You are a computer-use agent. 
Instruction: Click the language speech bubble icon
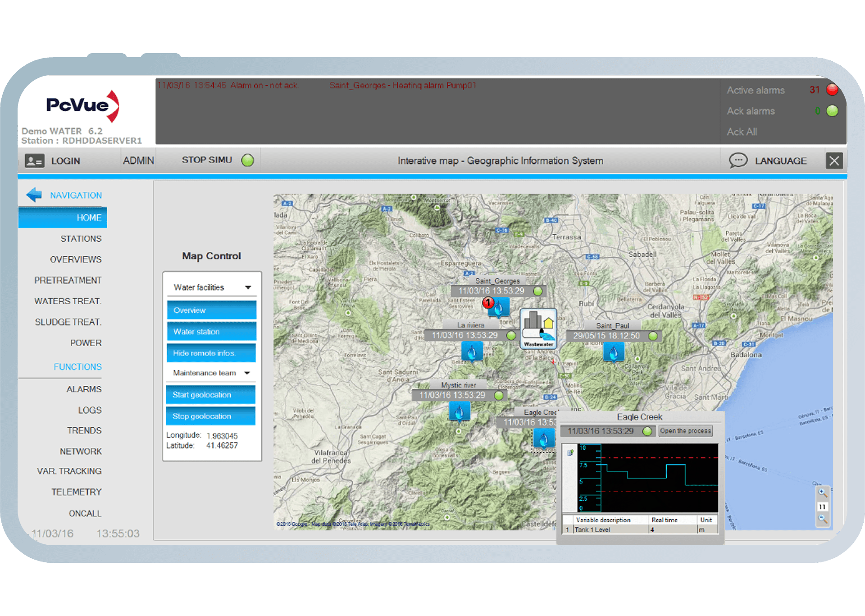tap(738, 160)
